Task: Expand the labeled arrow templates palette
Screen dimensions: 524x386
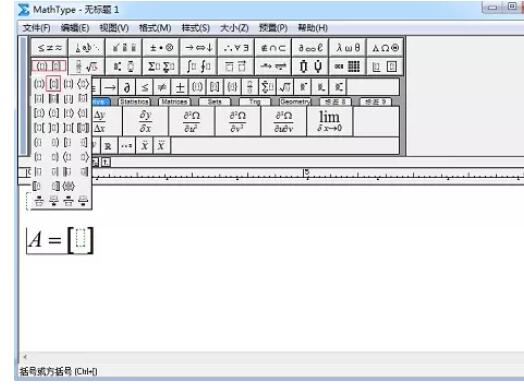Action: (273, 66)
